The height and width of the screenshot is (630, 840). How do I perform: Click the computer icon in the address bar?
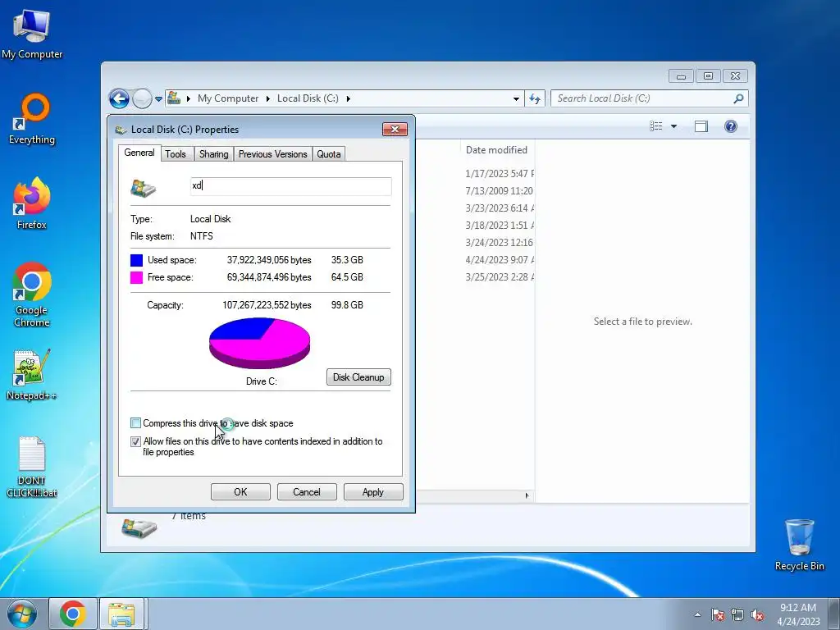click(x=174, y=98)
